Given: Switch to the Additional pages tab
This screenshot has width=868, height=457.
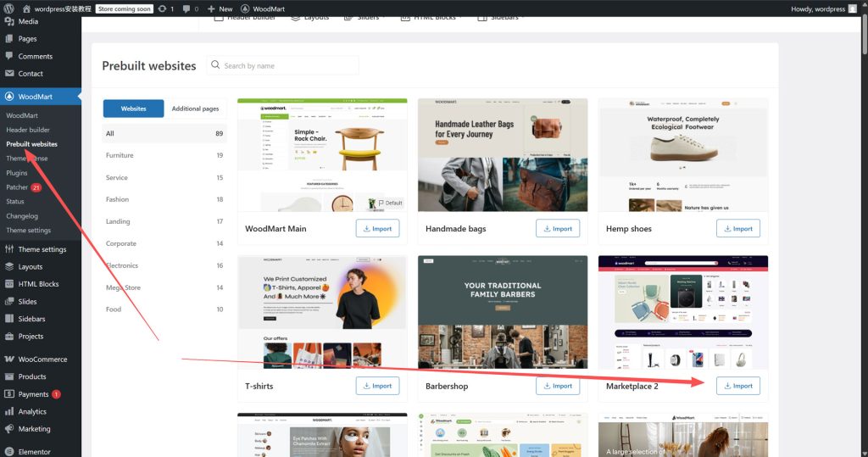Looking at the screenshot, I should [x=195, y=109].
